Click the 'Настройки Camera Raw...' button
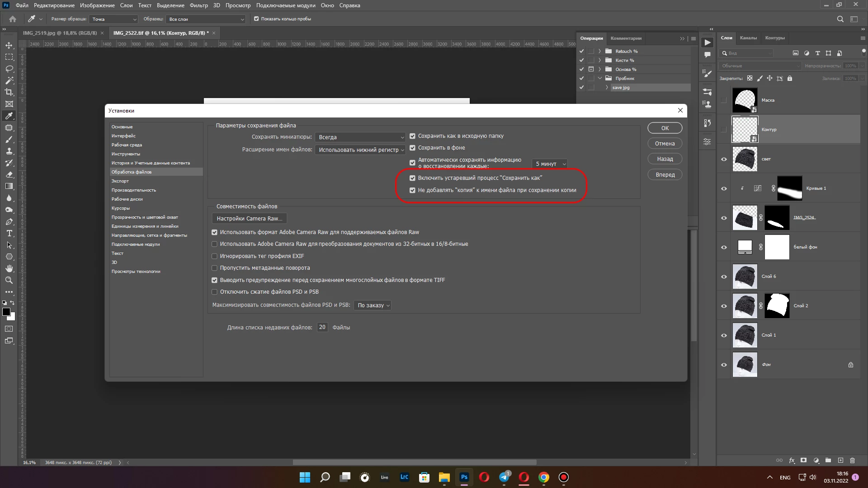868x488 pixels. tap(249, 219)
